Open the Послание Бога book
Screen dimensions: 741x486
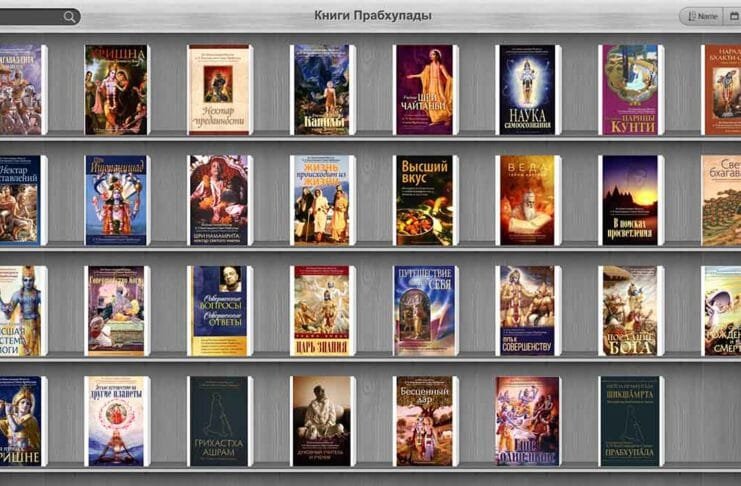[x=631, y=311]
